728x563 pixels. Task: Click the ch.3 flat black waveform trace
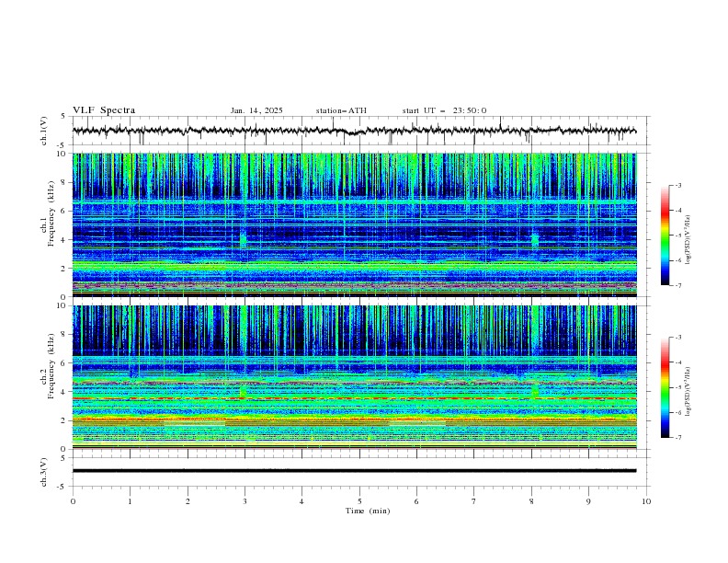pos(354,471)
